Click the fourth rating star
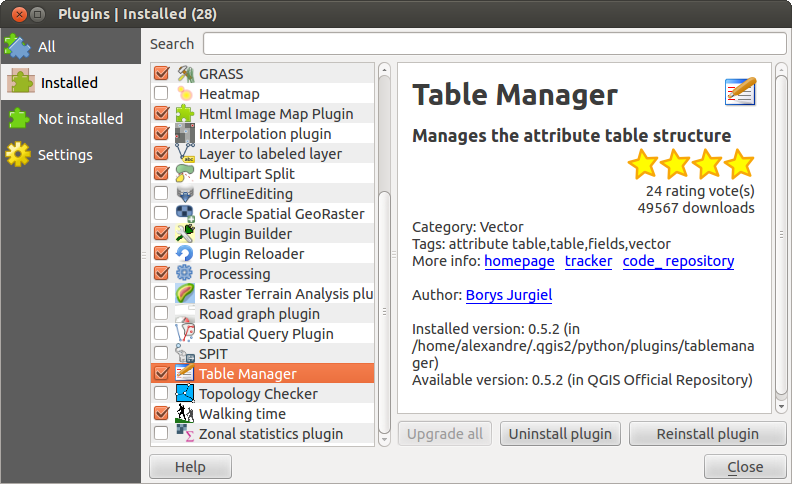Screen dimensions: 792x484 point(739,164)
